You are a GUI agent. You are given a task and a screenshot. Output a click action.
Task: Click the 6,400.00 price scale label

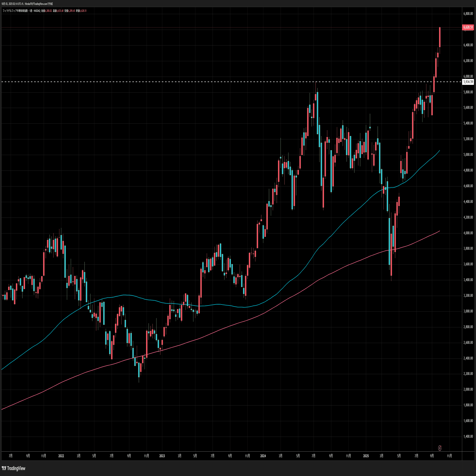point(468,45)
